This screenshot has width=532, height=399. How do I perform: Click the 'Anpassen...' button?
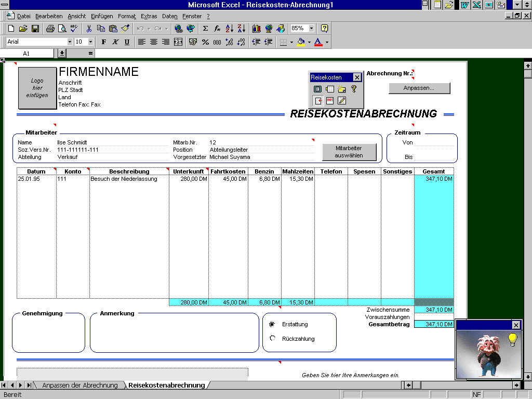(x=419, y=88)
